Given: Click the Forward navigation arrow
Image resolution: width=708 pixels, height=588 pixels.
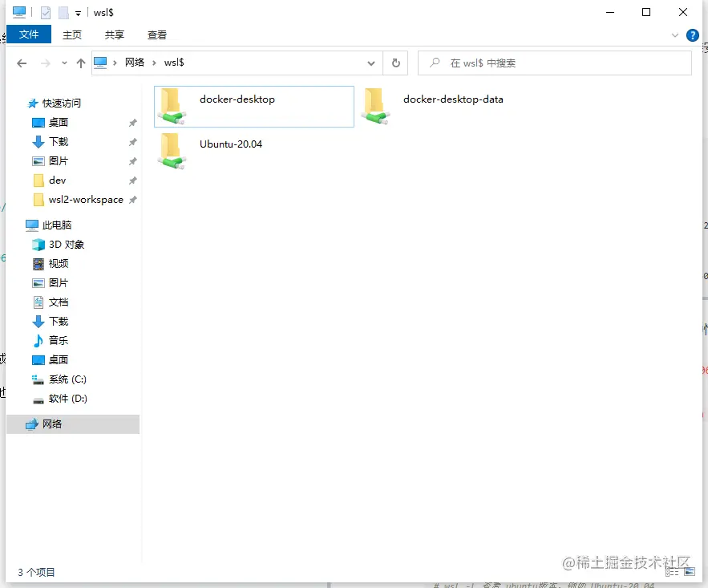Looking at the screenshot, I should pyautogui.click(x=46, y=63).
